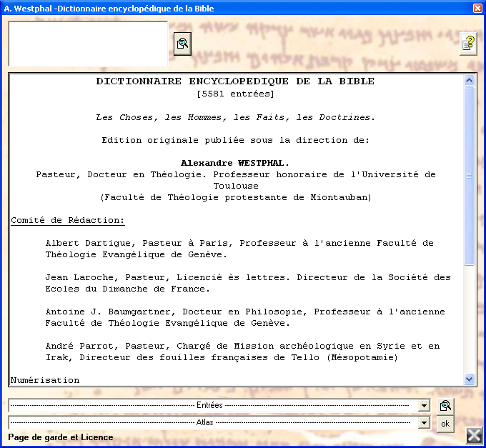Image resolution: width=486 pixels, height=448 pixels.
Task: Close the window via red title bar X
Action: click(x=477, y=8)
